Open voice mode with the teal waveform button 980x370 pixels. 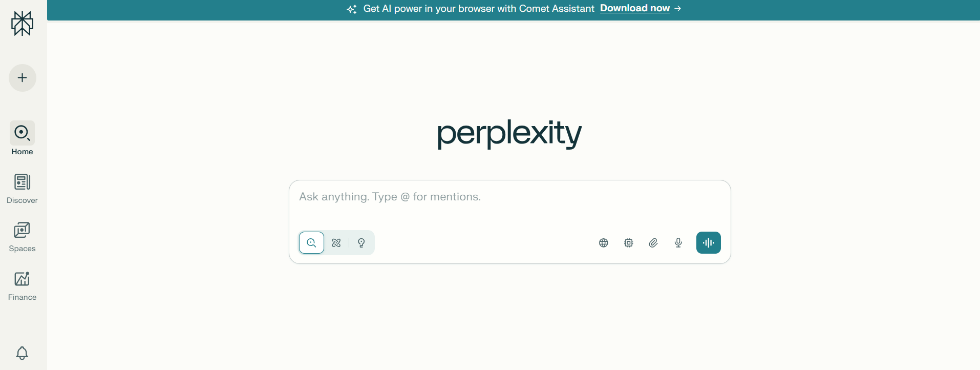click(x=708, y=242)
